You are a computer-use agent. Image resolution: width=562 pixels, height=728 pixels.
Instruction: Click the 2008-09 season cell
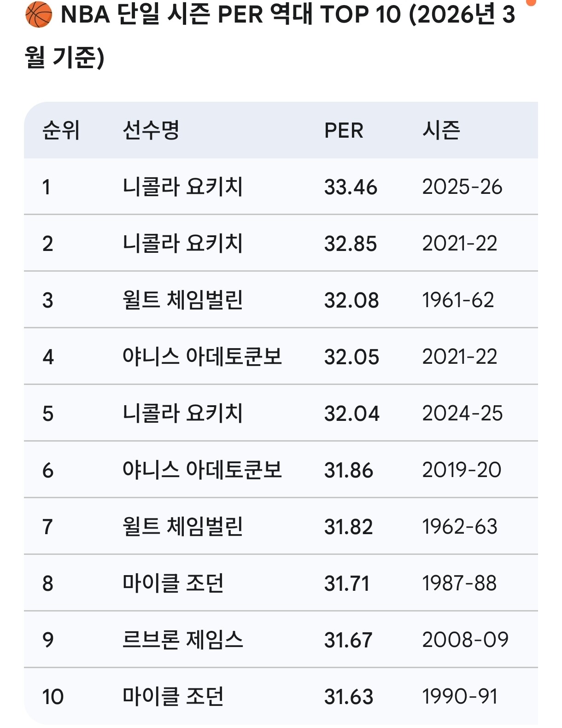click(x=465, y=640)
